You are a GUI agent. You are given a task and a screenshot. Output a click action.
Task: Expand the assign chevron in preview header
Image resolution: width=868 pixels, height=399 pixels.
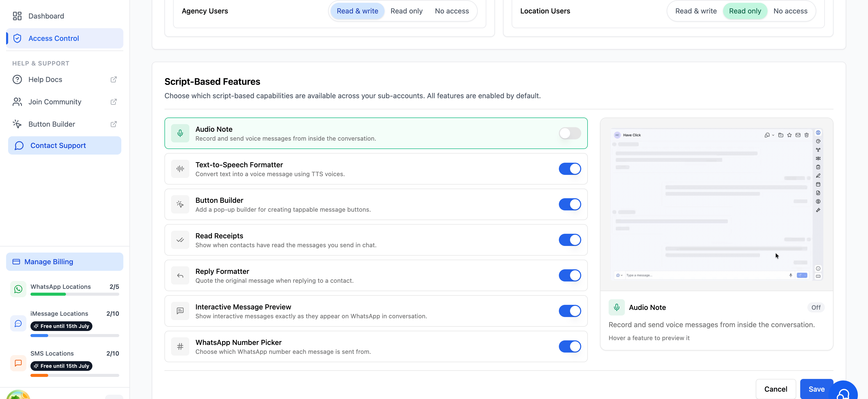pyautogui.click(x=773, y=135)
